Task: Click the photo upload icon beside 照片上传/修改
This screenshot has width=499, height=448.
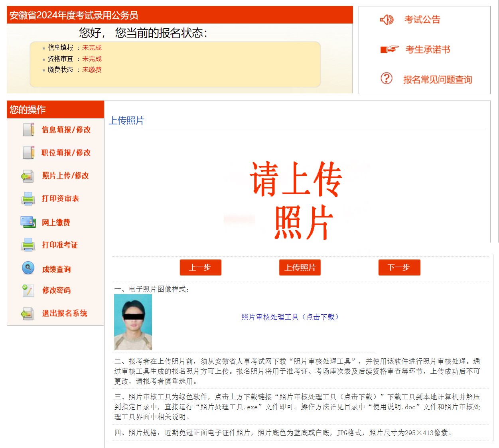Action: (28, 176)
